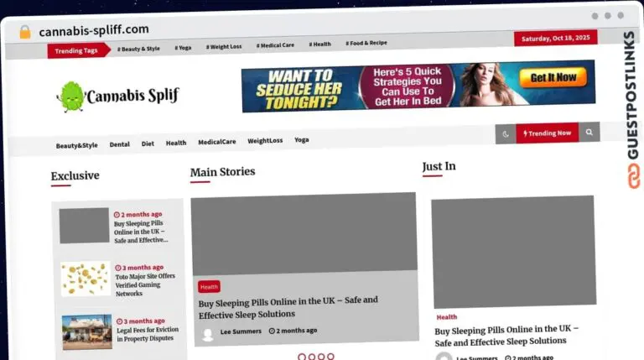Open the Dental menu item
The image size is (644, 360).
(120, 144)
